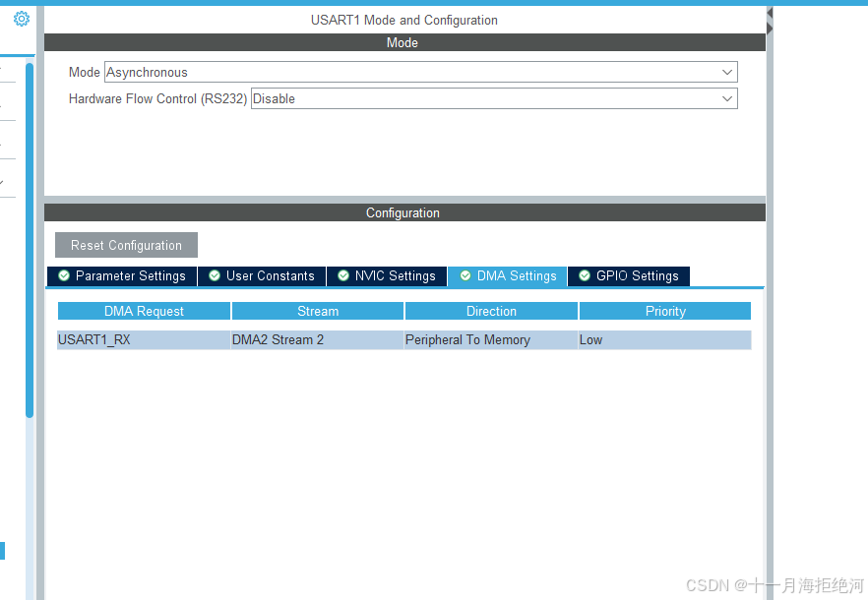Click the green check icon on NVIC Settings
Viewport: 868px width, 600px height.
click(343, 275)
